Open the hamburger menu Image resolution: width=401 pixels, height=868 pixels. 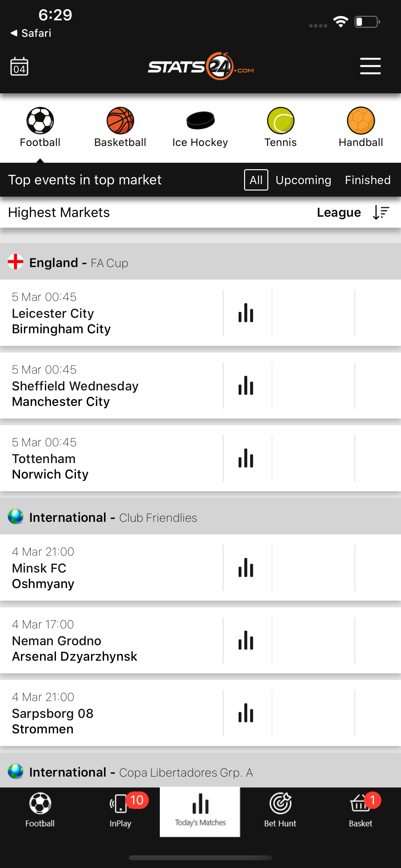click(x=370, y=66)
